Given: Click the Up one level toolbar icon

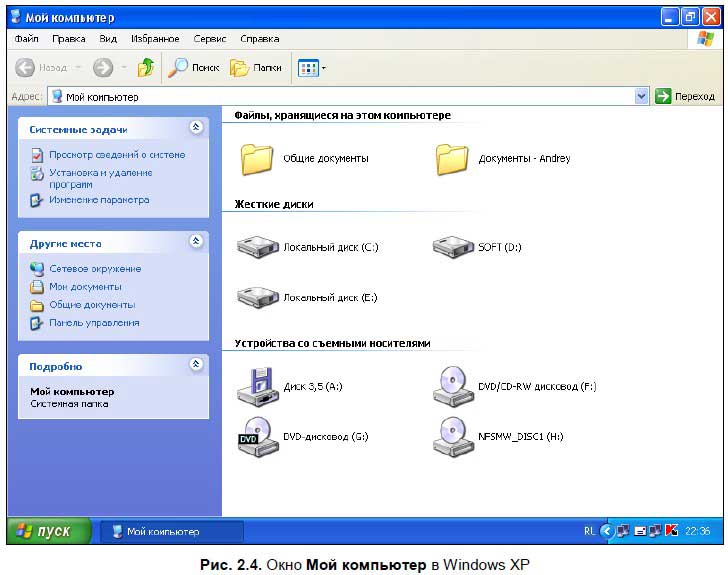Looking at the screenshot, I should [145, 68].
